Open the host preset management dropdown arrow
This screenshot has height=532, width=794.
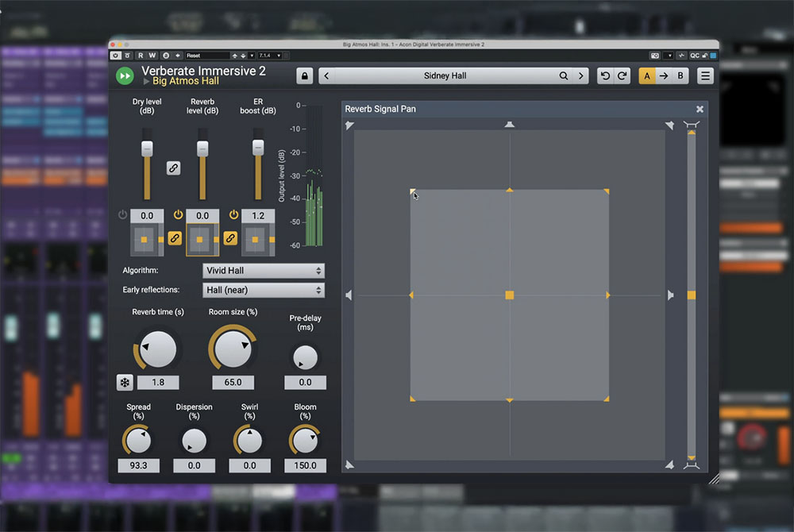click(x=252, y=56)
